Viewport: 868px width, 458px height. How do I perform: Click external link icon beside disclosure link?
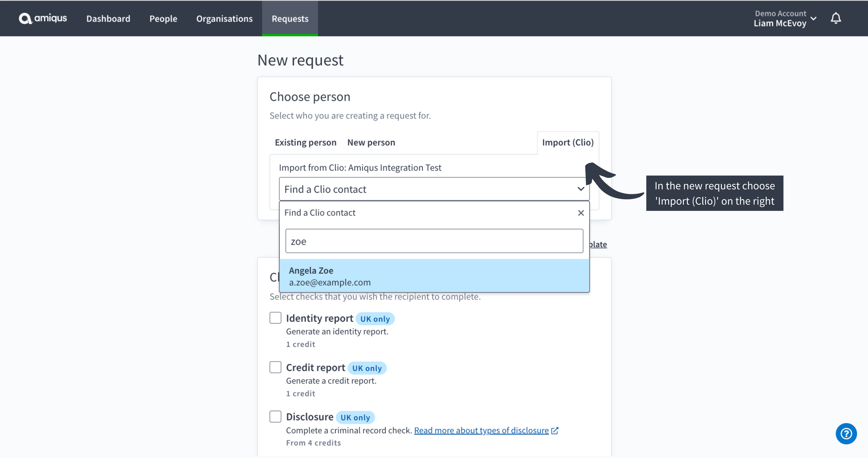click(555, 431)
